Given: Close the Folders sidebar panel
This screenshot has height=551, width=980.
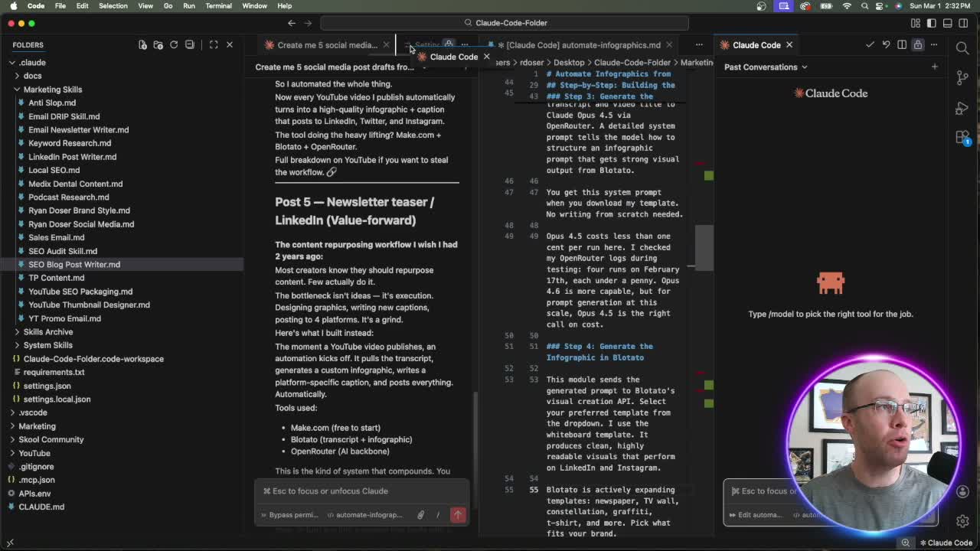Looking at the screenshot, I should coord(229,44).
